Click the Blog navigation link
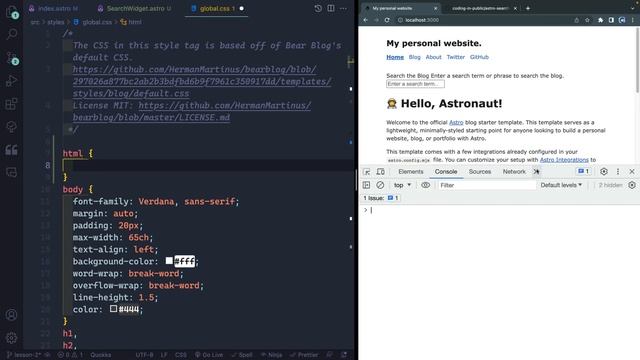Screen dimensions: 640x360 [x=415, y=57]
